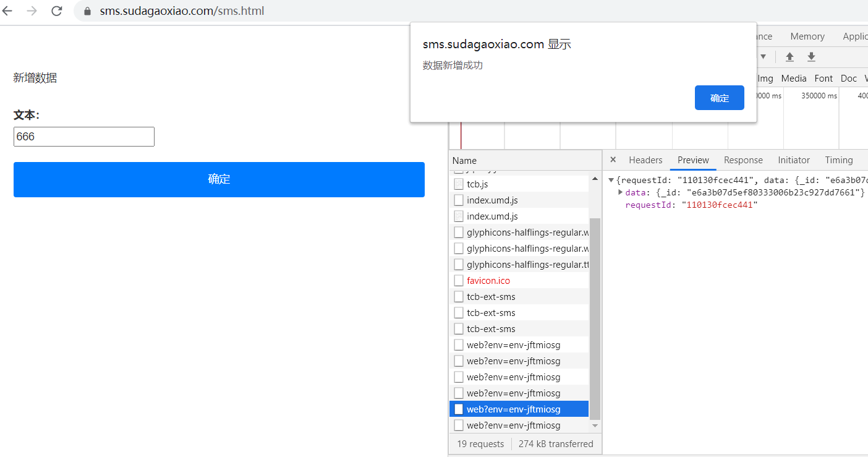View site info via the padlock icon

point(87,11)
